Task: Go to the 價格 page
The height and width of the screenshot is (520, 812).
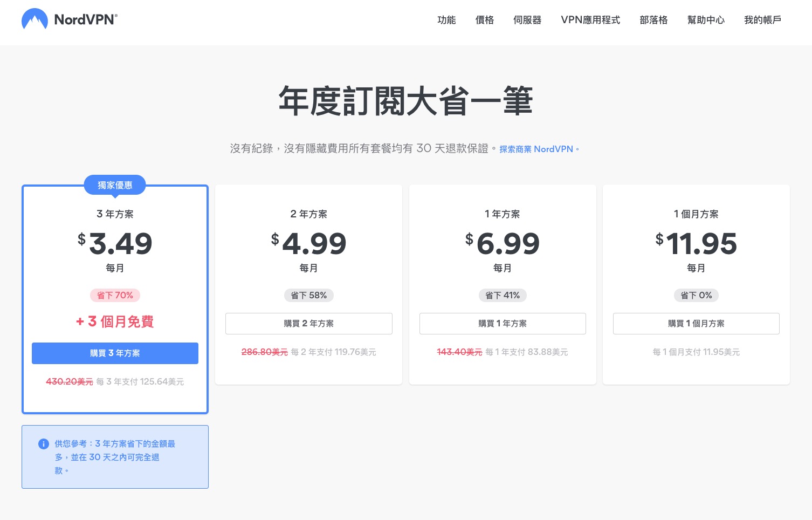Action: [485, 20]
